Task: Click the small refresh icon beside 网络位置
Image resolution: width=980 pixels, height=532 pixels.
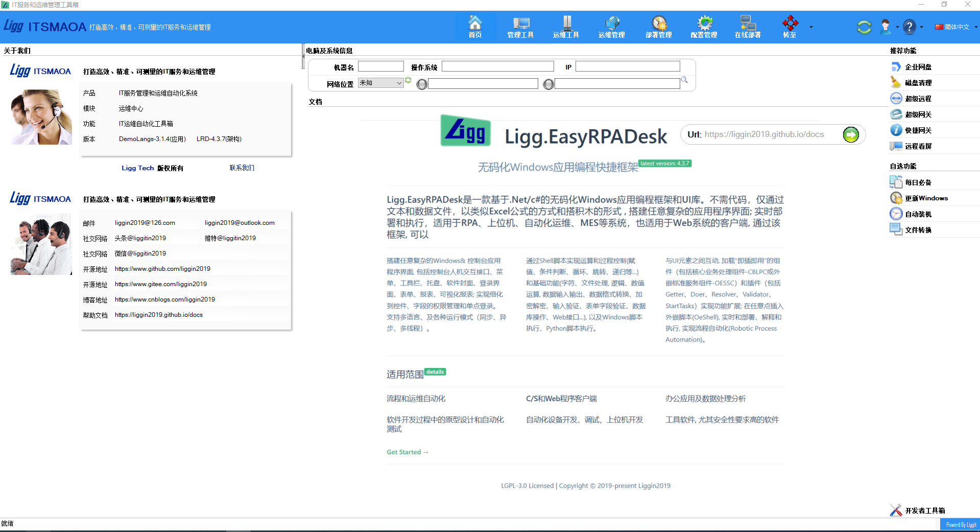Action: [408, 80]
